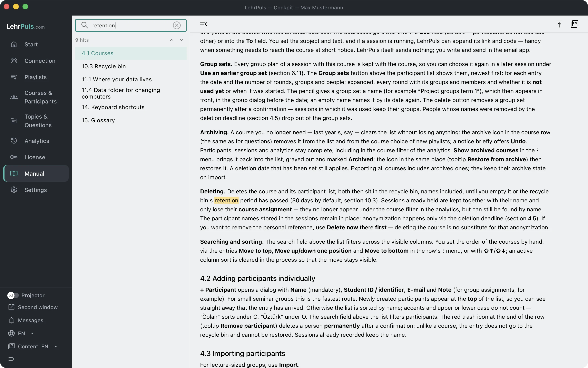588x368 pixels.
Task: Go to the next search hit
Action: (182, 40)
